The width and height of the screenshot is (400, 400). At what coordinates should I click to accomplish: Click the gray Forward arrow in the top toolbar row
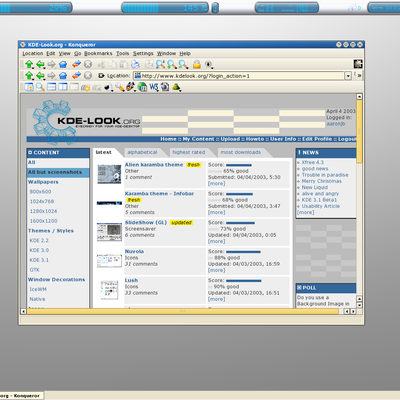tap(51, 64)
